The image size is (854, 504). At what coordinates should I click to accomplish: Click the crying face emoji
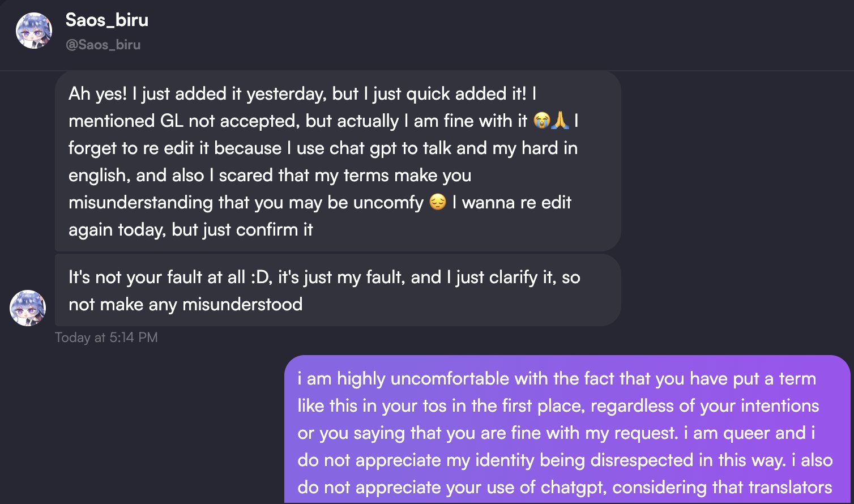(x=541, y=121)
